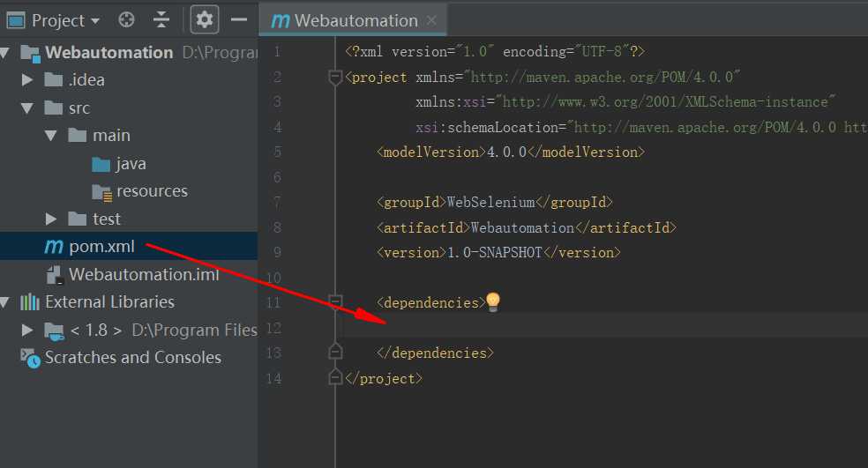Open the project settings gear icon
This screenshot has width=868, height=468.
205,20
